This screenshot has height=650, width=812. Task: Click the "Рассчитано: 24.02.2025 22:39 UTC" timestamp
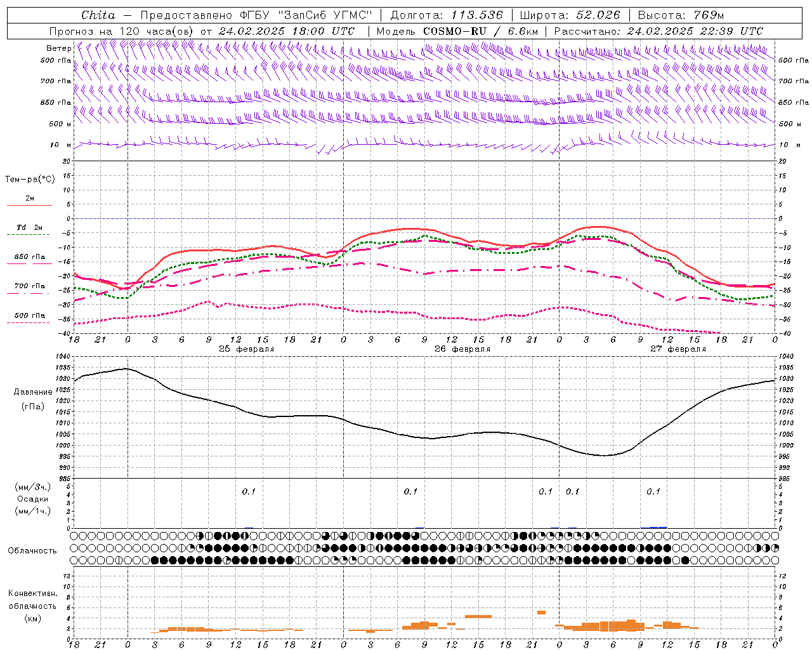click(x=658, y=30)
